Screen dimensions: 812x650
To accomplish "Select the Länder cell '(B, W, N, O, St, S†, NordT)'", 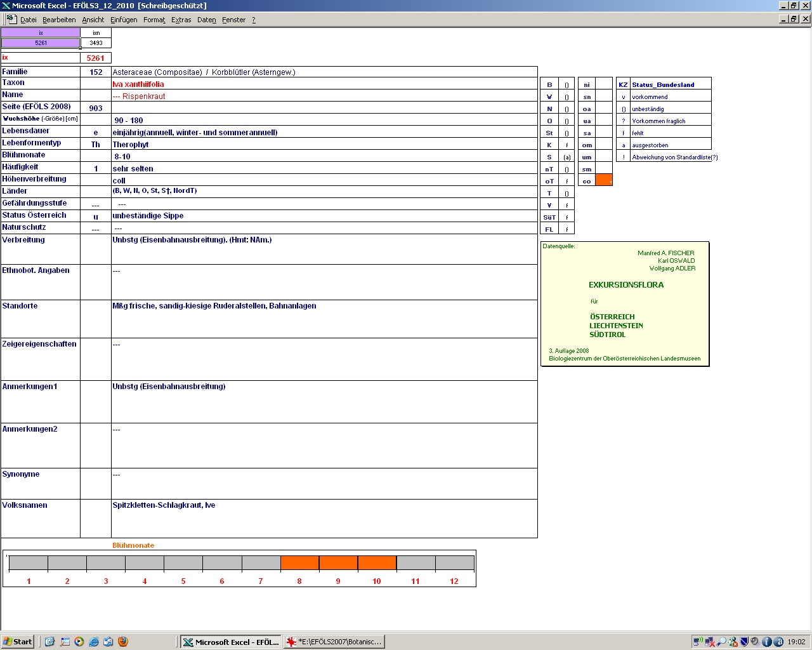I will (x=324, y=192).
